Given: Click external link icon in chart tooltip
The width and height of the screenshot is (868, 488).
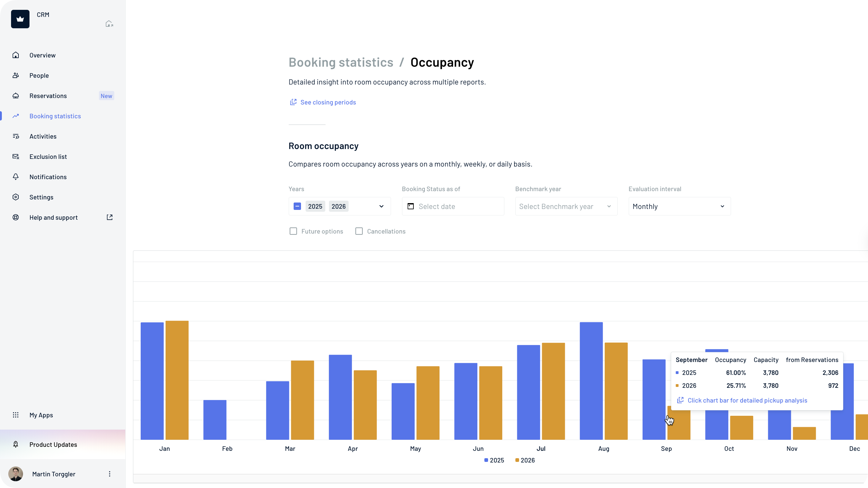Looking at the screenshot, I should pyautogui.click(x=680, y=400).
